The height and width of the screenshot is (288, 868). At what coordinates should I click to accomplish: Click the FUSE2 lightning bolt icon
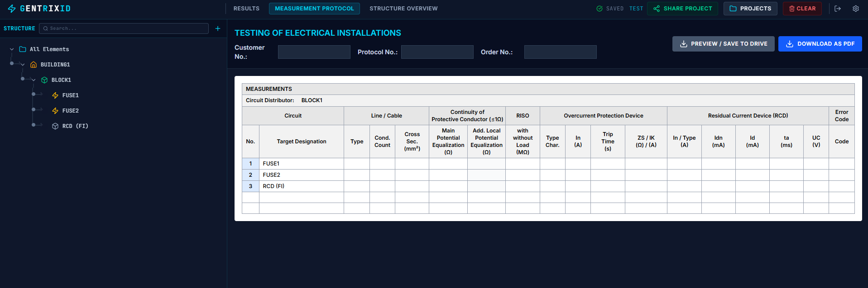(x=55, y=111)
